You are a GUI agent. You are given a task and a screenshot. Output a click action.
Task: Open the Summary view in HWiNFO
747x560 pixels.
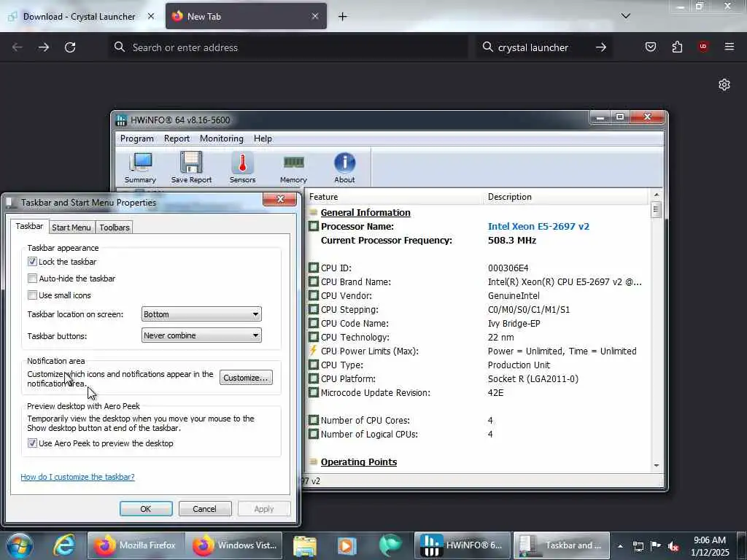tap(141, 168)
